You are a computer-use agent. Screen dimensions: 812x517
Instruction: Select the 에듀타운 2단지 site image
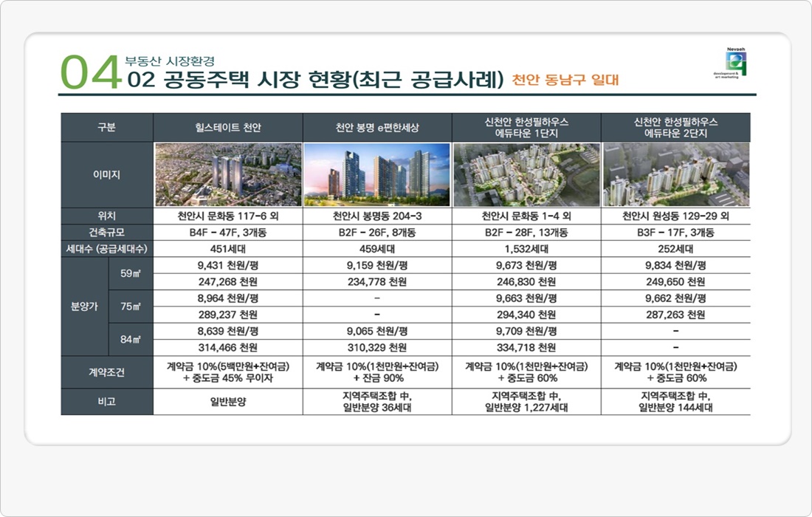tap(675, 174)
